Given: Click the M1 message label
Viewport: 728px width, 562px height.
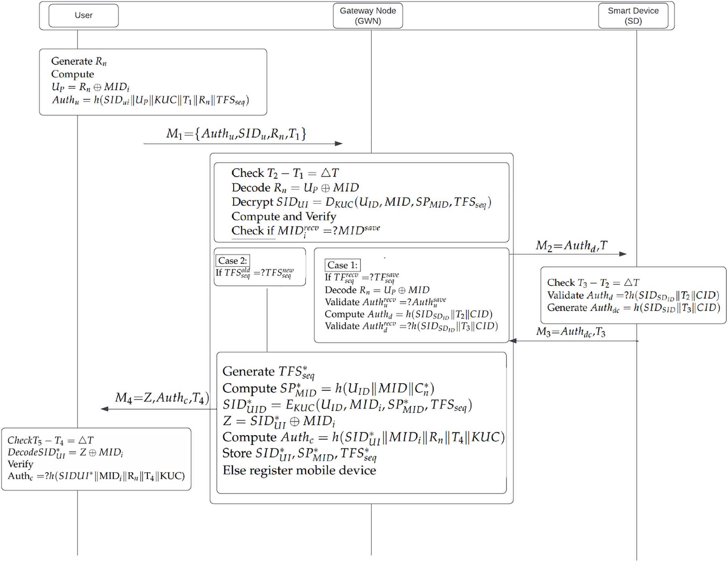Looking at the screenshot, I should [x=236, y=134].
